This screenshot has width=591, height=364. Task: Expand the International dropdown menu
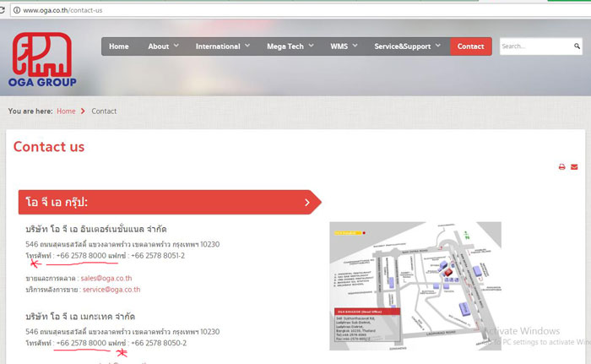pos(222,46)
